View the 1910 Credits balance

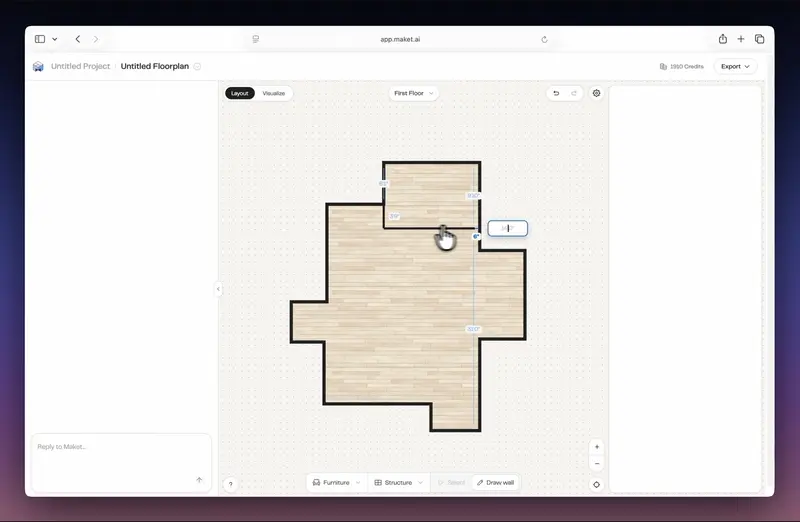[682, 66]
